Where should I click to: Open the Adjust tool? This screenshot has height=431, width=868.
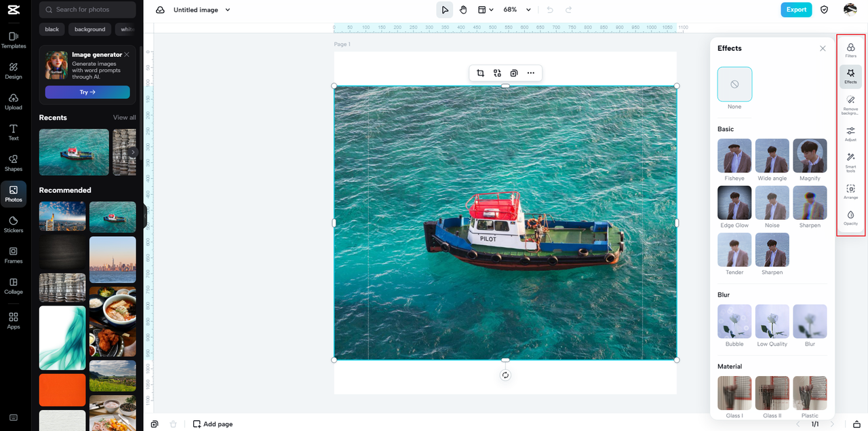coord(850,133)
